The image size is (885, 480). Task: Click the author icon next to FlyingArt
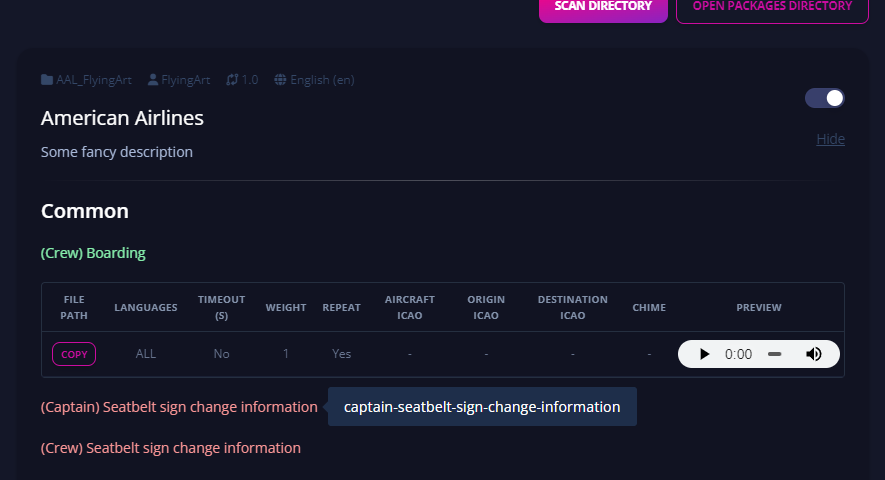pyautogui.click(x=153, y=80)
